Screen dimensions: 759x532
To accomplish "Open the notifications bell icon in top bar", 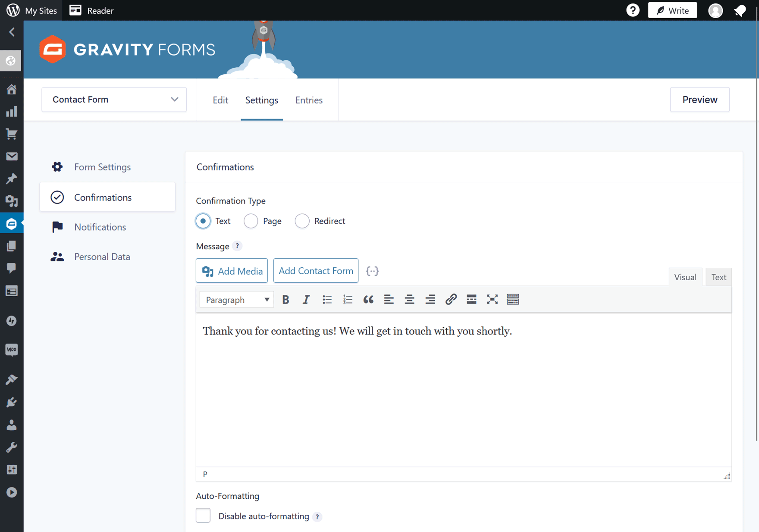I will point(740,10).
